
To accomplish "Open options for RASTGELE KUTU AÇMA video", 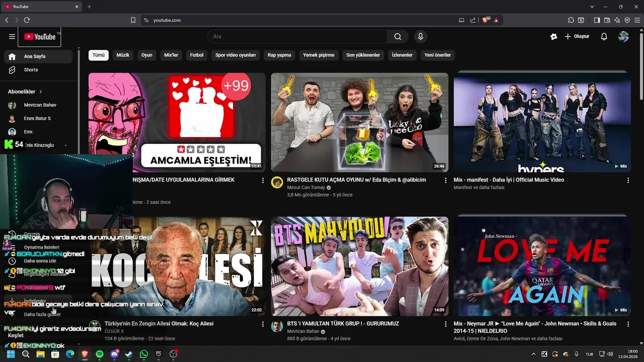I will (445, 180).
